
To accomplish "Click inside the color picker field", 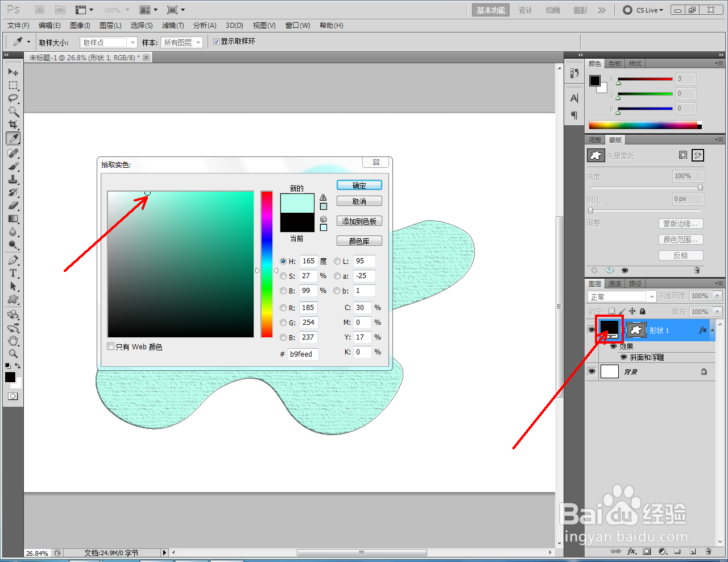I will pos(180,265).
